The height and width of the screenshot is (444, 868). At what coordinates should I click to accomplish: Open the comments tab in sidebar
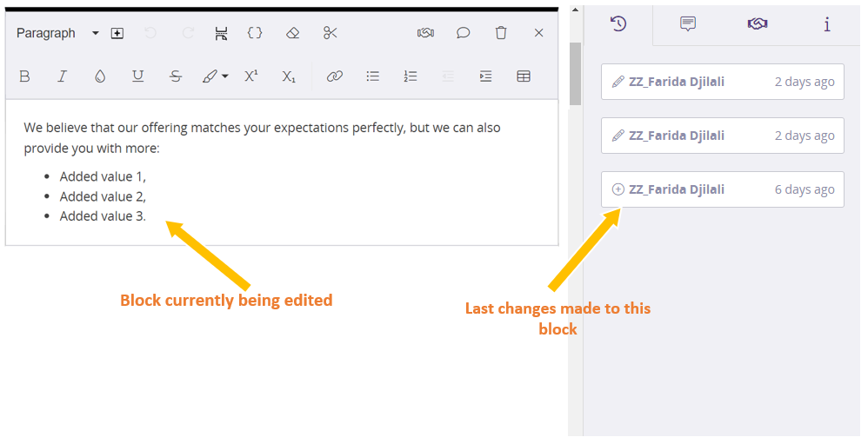688,24
